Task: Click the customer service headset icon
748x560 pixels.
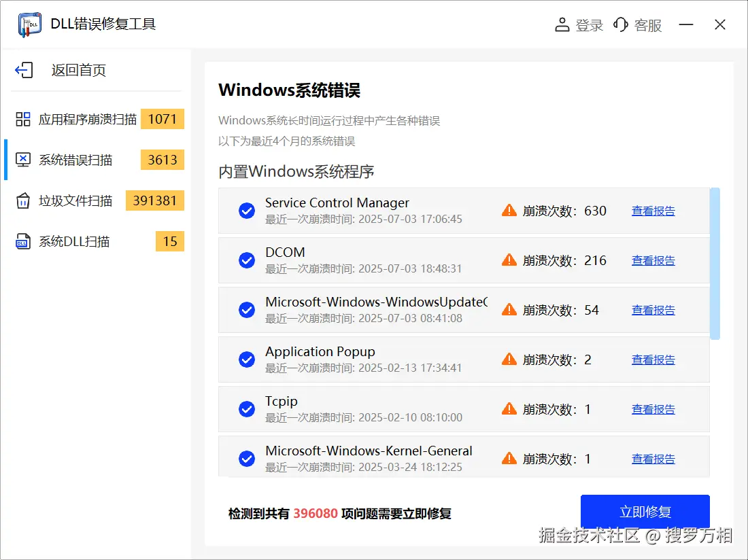Action: [x=621, y=24]
